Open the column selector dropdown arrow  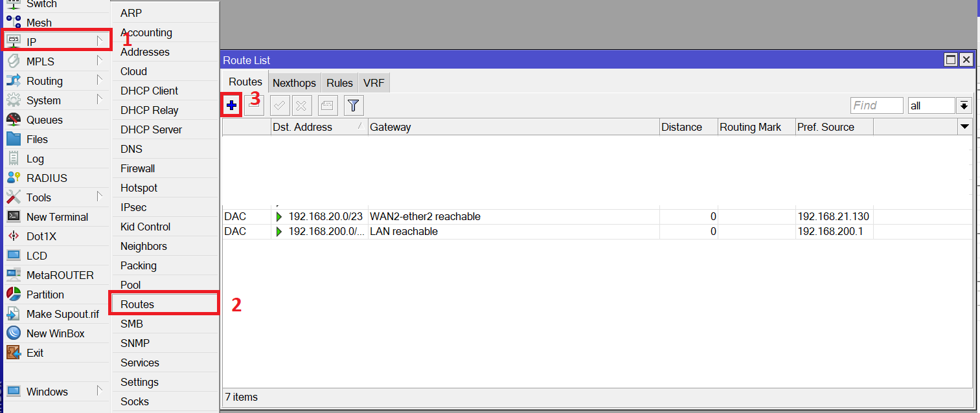tap(964, 126)
